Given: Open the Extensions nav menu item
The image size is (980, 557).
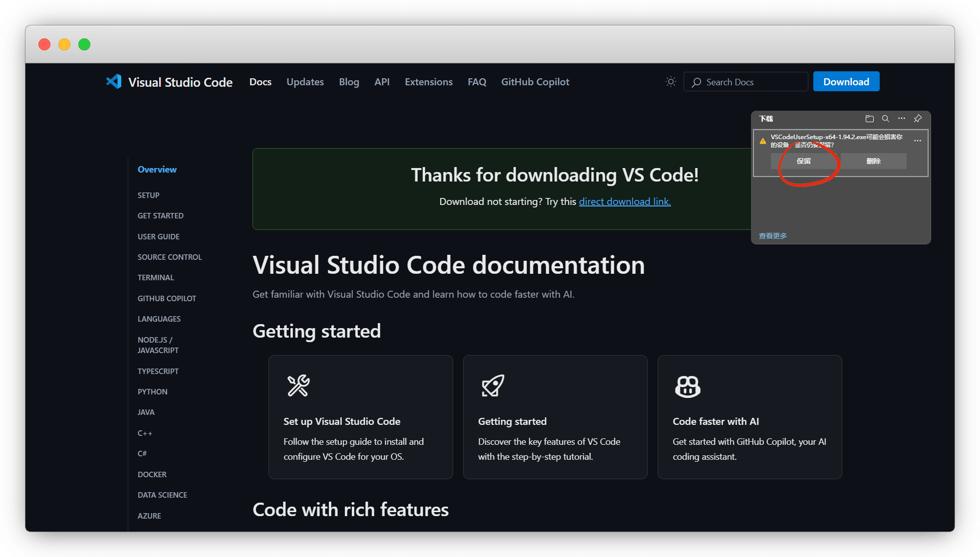Looking at the screenshot, I should (x=429, y=82).
